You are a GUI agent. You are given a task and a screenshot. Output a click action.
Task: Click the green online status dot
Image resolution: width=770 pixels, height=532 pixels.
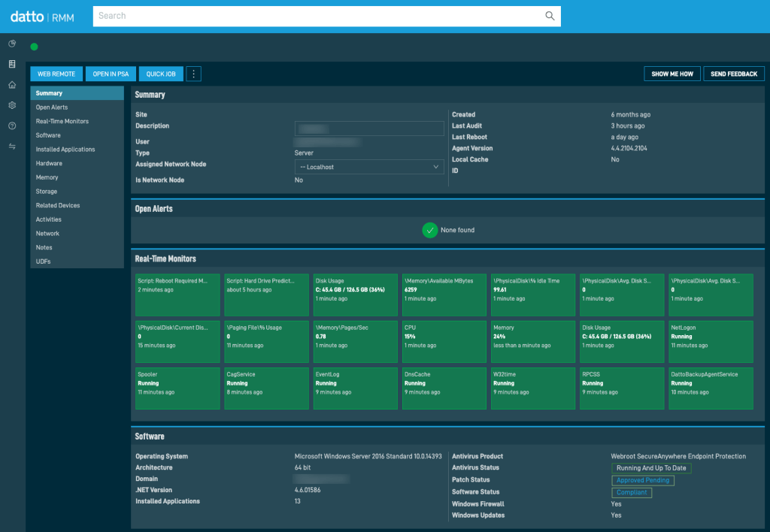(34, 47)
